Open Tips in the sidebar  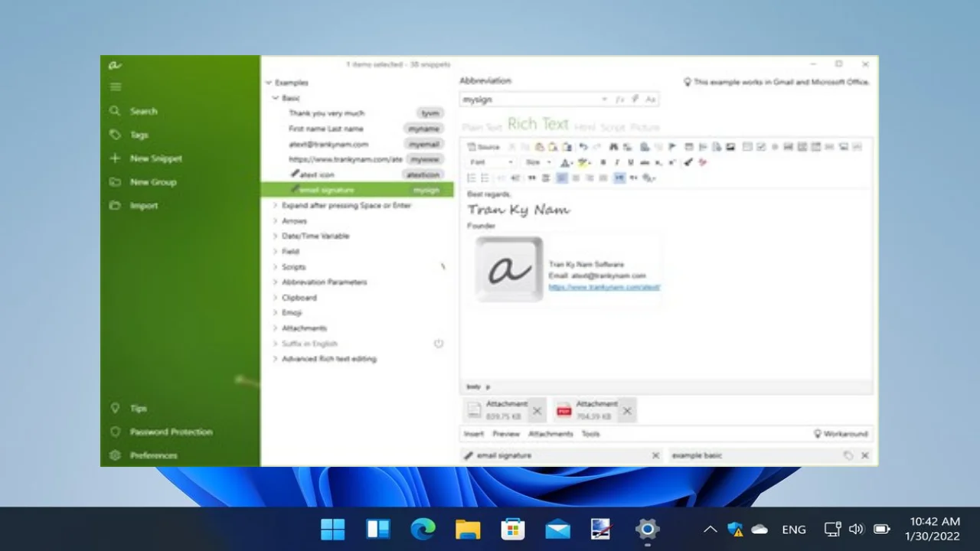point(129,409)
